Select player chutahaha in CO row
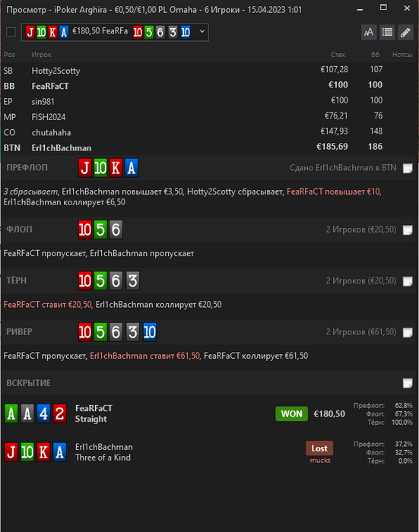The width and height of the screenshot is (419, 532). [x=51, y=132]
